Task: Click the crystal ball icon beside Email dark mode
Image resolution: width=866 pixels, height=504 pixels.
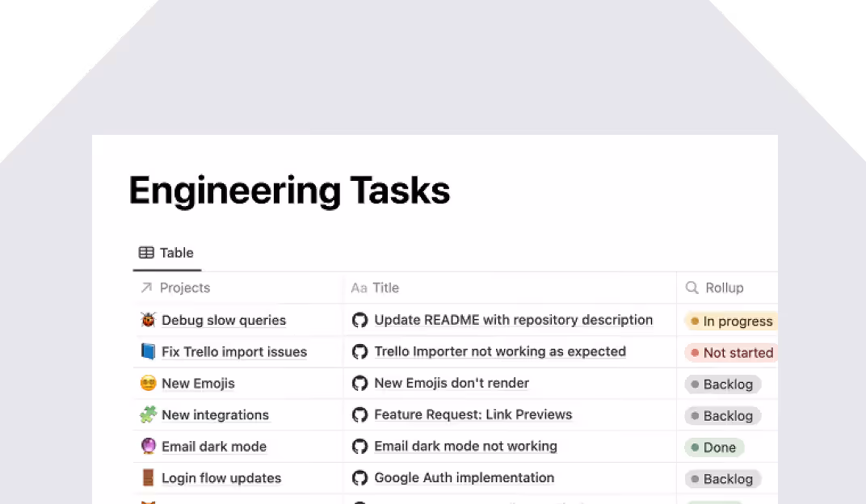Action: [148, 446]
